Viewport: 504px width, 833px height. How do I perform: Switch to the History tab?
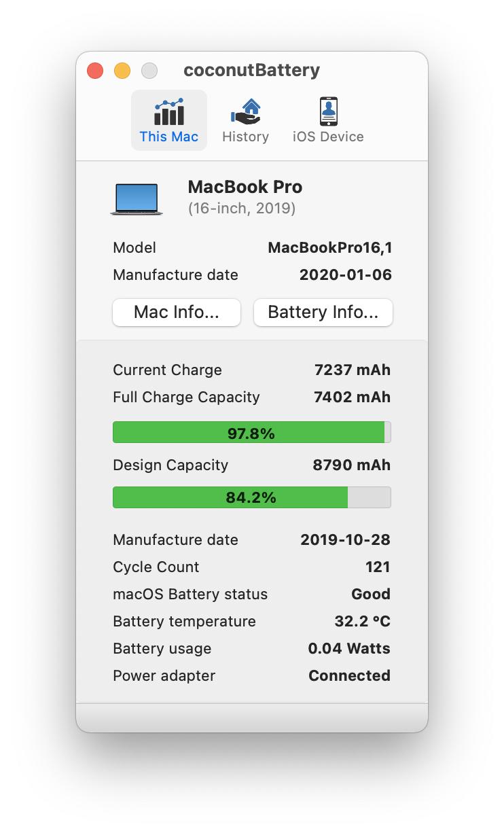click(x=245, y=121)
